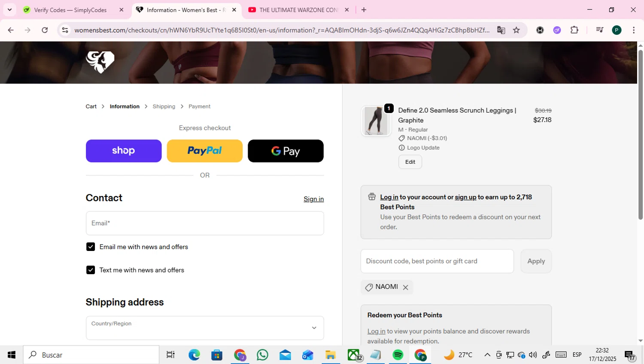Select the Information breadcrumb step
The width and height of the screenshot is (644, 364).
pyautogui.click(x=125, y=107)
